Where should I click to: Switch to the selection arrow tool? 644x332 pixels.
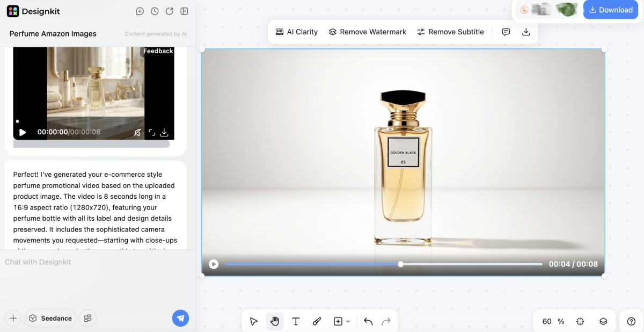click(x=253, y=321)
